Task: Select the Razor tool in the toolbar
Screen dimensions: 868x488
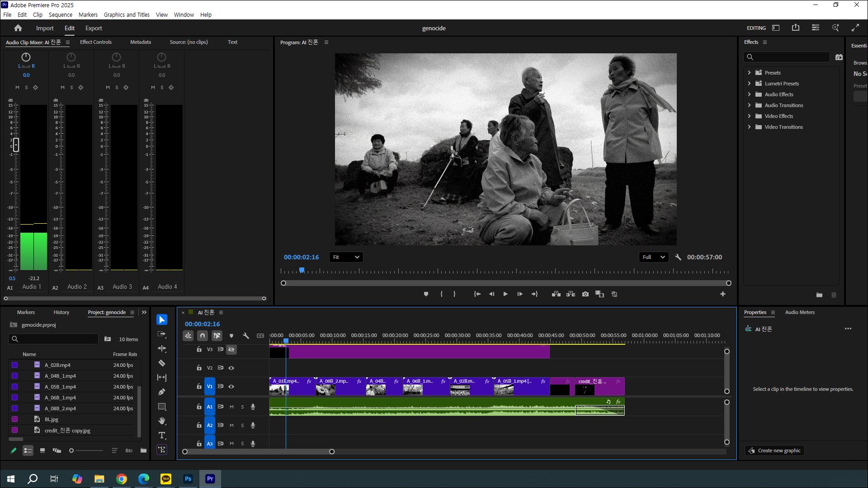Action: [x=161, y=363]
